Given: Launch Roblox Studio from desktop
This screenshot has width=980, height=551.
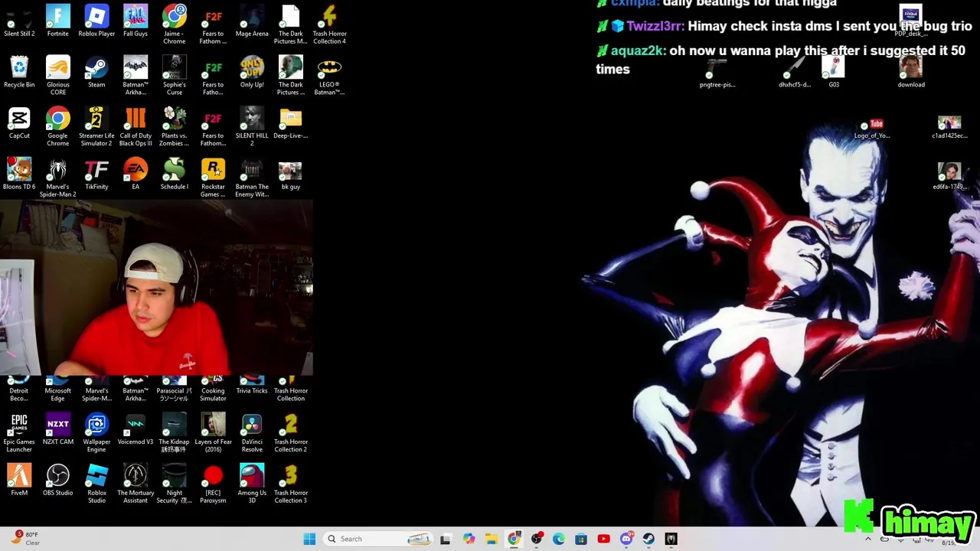Looking at the screenshot, I should pyautogui.click(x=96, y=484).
